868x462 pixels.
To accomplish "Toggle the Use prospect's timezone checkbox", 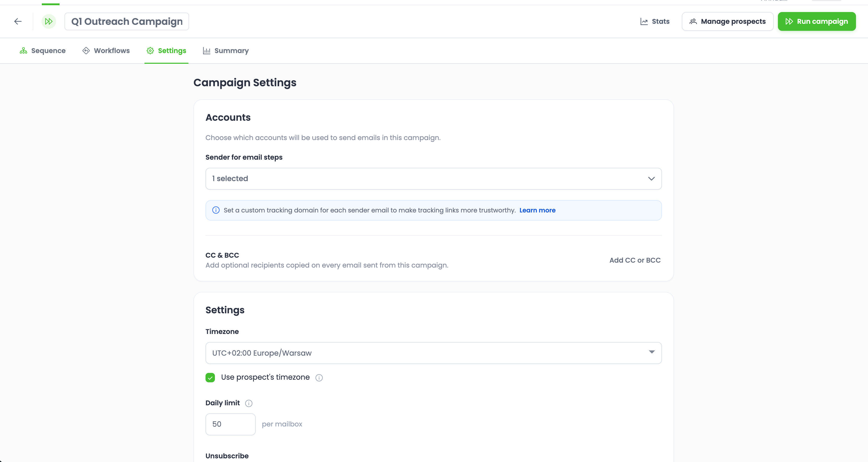I will click(210, 377).
